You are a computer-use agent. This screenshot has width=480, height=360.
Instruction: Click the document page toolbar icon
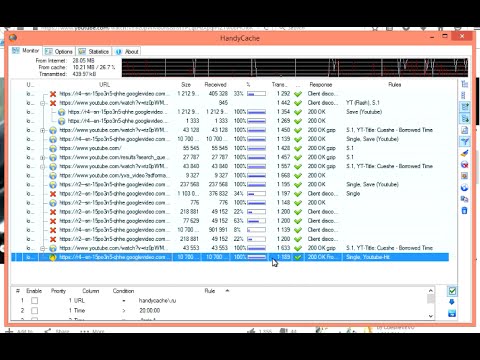(x=465, y=130)
